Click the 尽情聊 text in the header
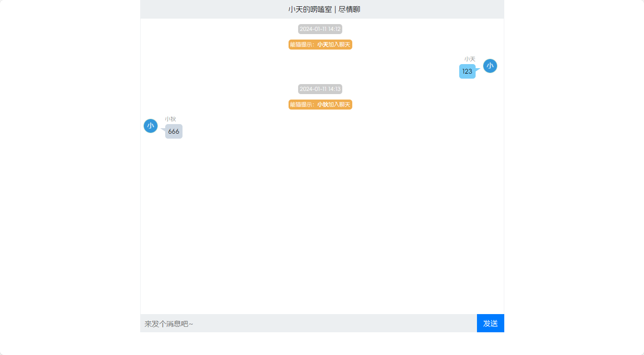 point(350,10)
